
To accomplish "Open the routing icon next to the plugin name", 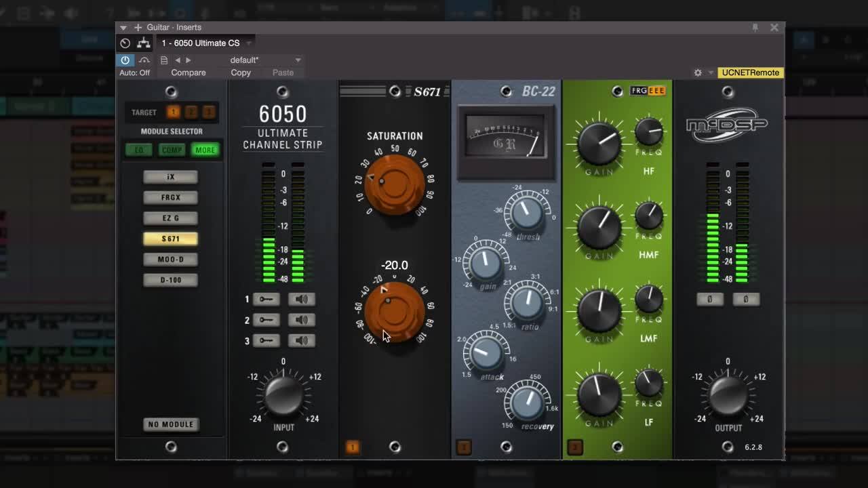I will [x=144, y=43].
